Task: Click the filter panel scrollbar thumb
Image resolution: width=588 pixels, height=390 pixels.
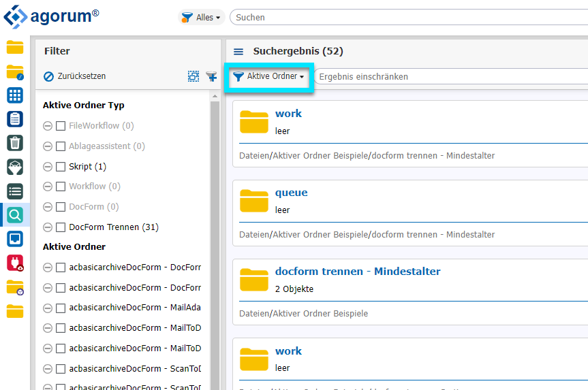Action: 215,246
